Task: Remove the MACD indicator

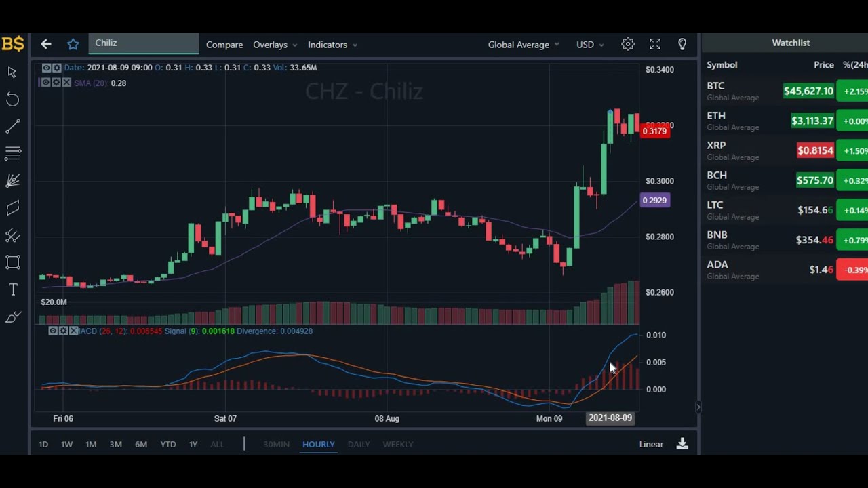Action: point(73,331)
